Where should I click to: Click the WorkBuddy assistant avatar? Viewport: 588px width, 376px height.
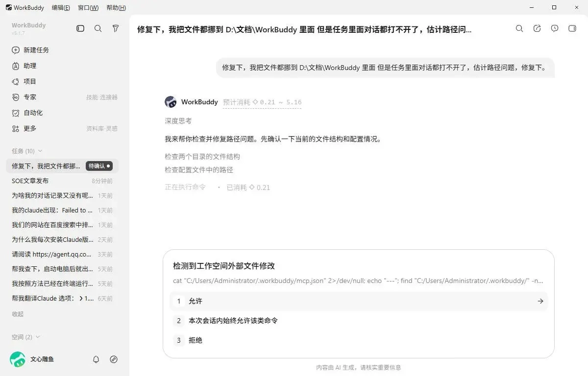(x=171, y=102)
